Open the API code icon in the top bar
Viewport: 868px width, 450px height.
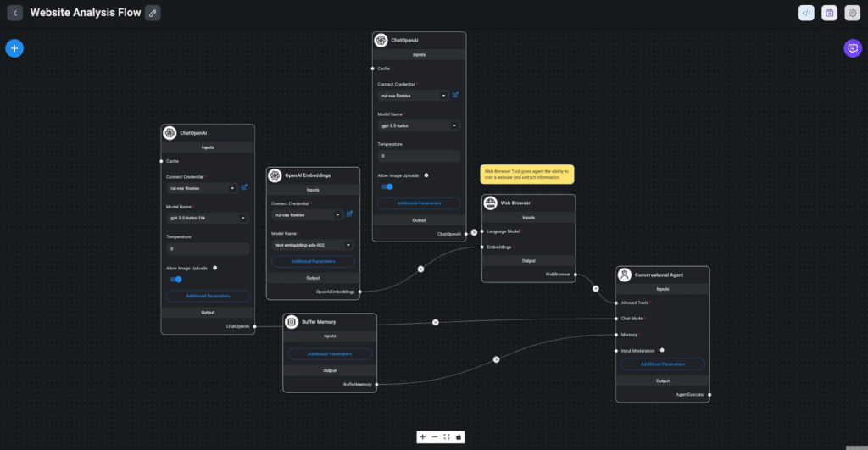(x=806, y=13)
